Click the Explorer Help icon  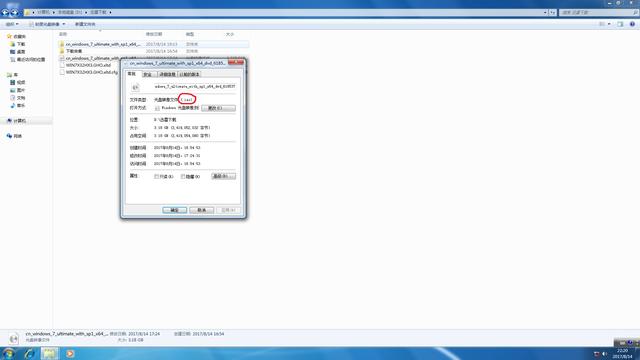click(632, 24)
